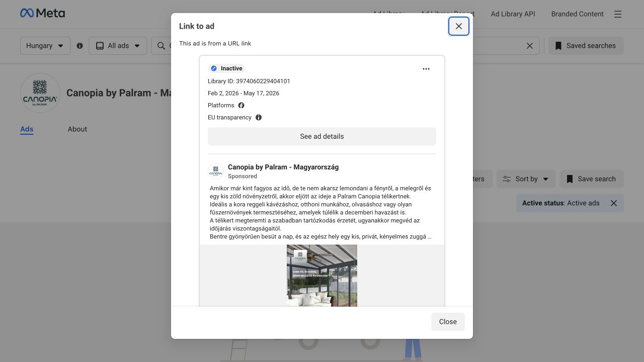This screenshot has height=362, width=644.
Task: Click the Close button in dialog footer
Action: 448,322
